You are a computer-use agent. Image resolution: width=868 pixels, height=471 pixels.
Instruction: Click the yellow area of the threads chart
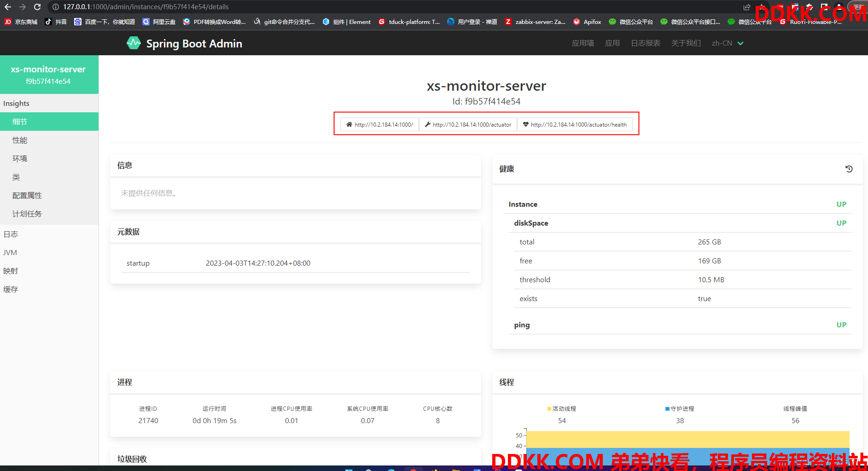tap(687, 439)
